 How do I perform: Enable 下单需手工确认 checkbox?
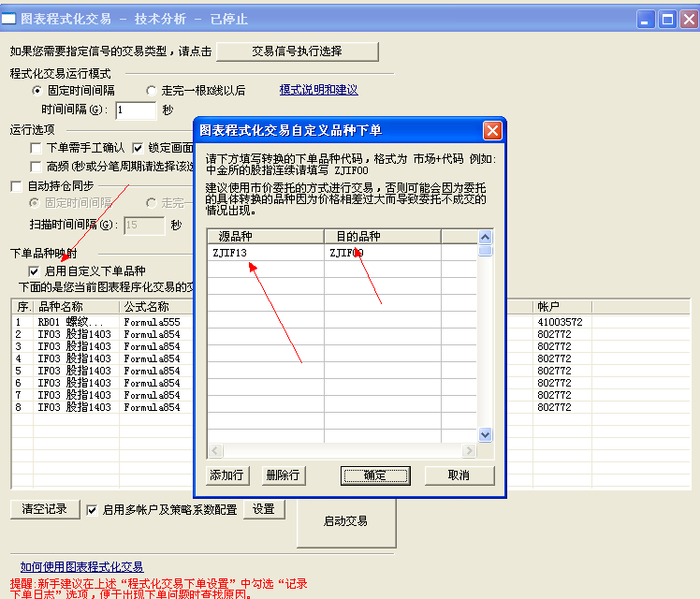pyautogui.click(x=36, y=148)
